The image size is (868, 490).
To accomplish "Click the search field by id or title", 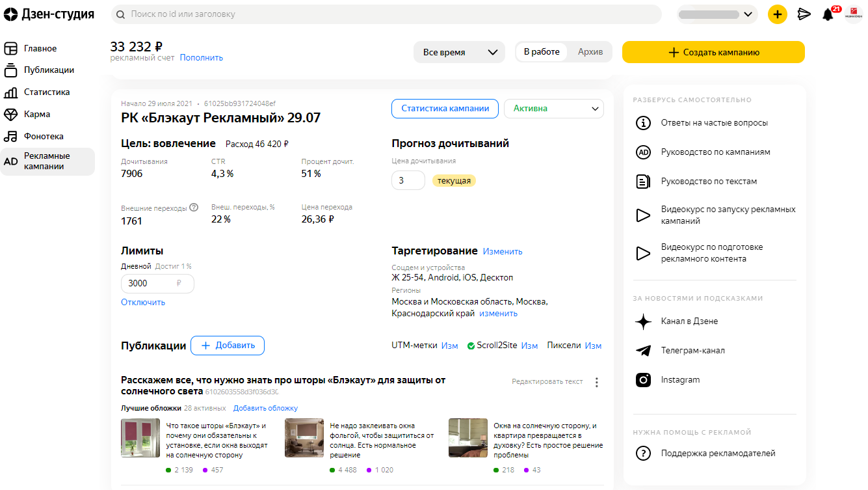I will (386, 14).
